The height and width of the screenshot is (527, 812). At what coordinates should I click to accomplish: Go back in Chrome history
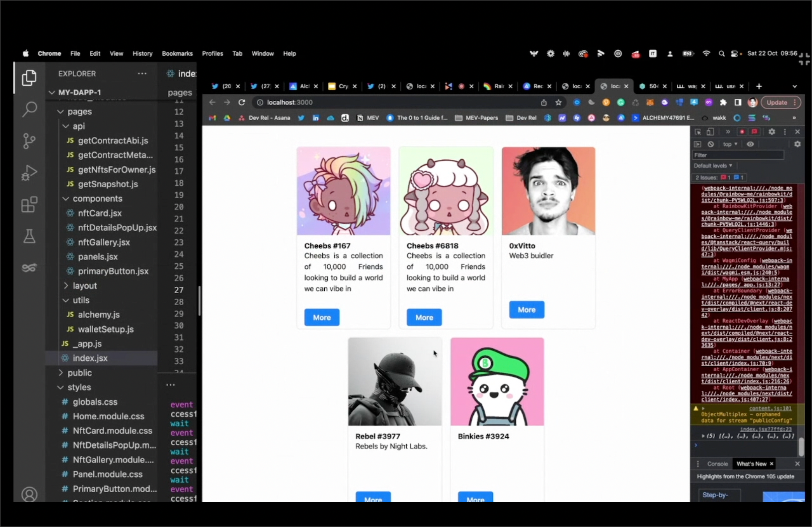(212, 102)
